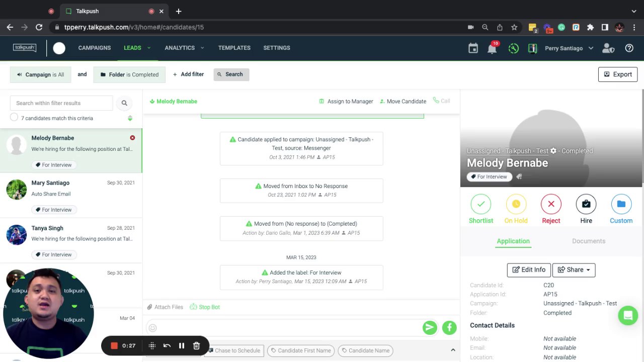Click the user settings icon beside Perry Santiago
Image resolution: width=644 pixels, height=362 pixels.
pyautogui.click(x=608, y=48)
